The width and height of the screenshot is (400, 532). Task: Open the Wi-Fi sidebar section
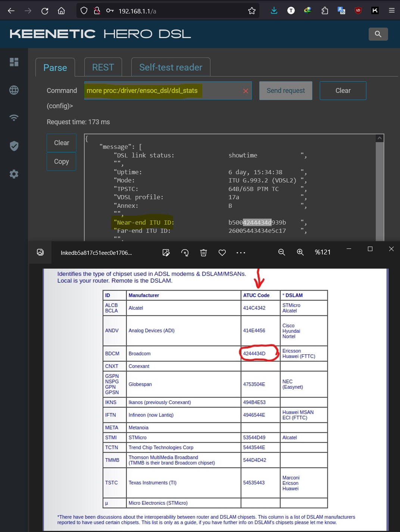14,118
